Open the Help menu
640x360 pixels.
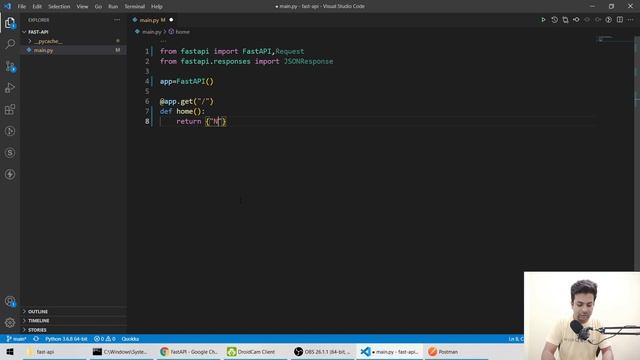point(157,7)
